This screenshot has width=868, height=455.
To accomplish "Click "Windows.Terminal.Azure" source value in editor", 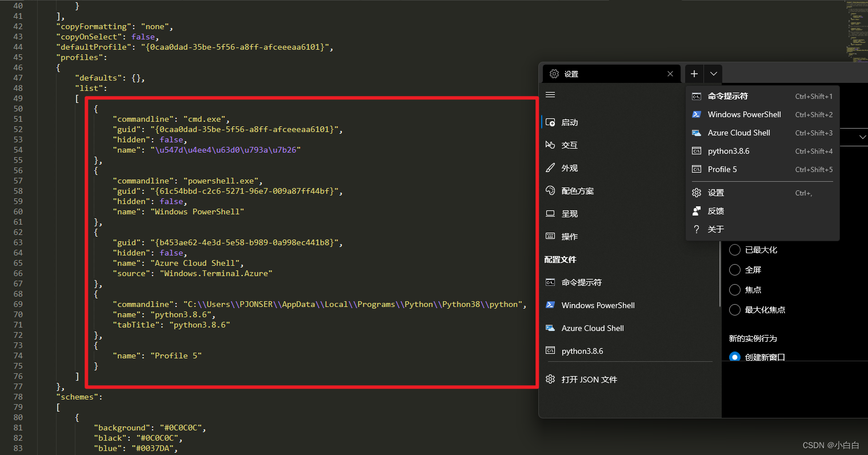I will (x=216, y=273).
